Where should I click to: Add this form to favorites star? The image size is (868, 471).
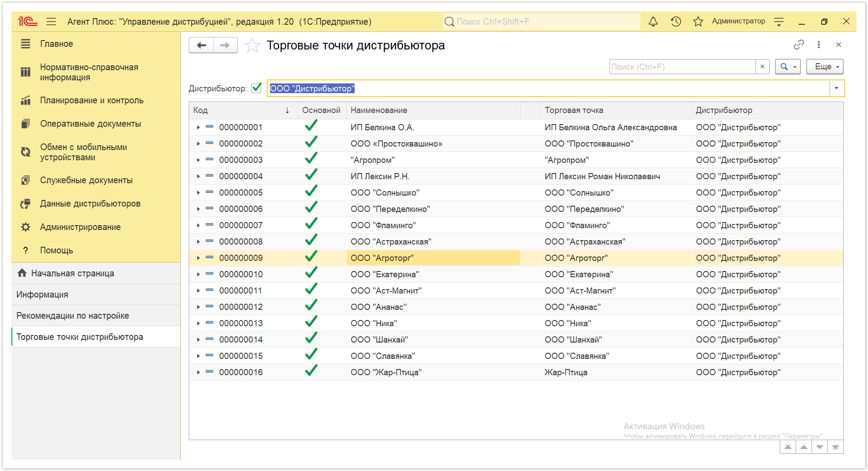252,45
